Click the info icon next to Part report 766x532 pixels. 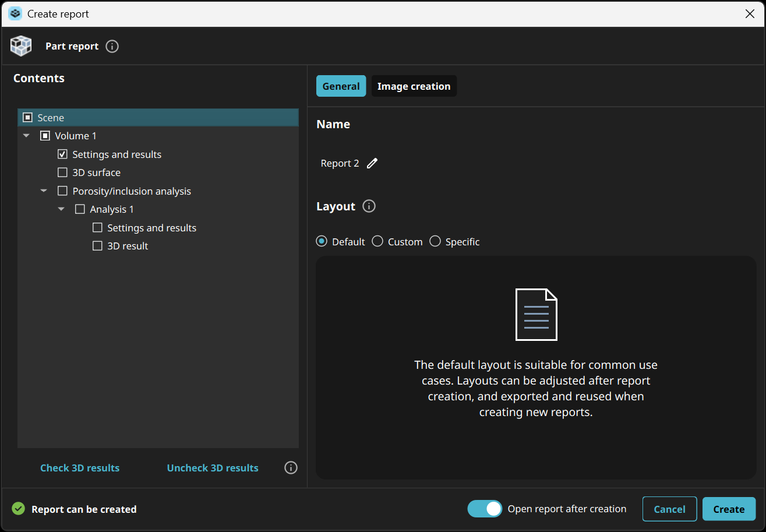click(112, 47)
